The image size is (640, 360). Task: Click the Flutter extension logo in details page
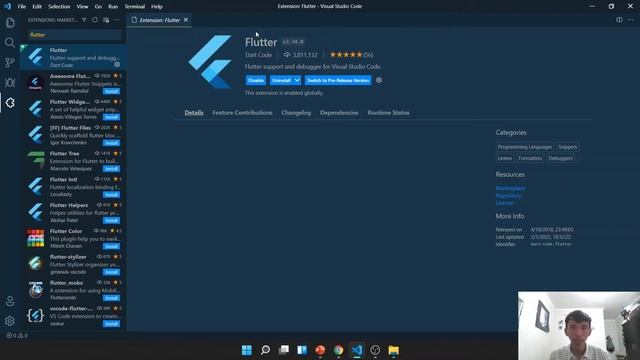pyautogui.click(x=211, y=61)
